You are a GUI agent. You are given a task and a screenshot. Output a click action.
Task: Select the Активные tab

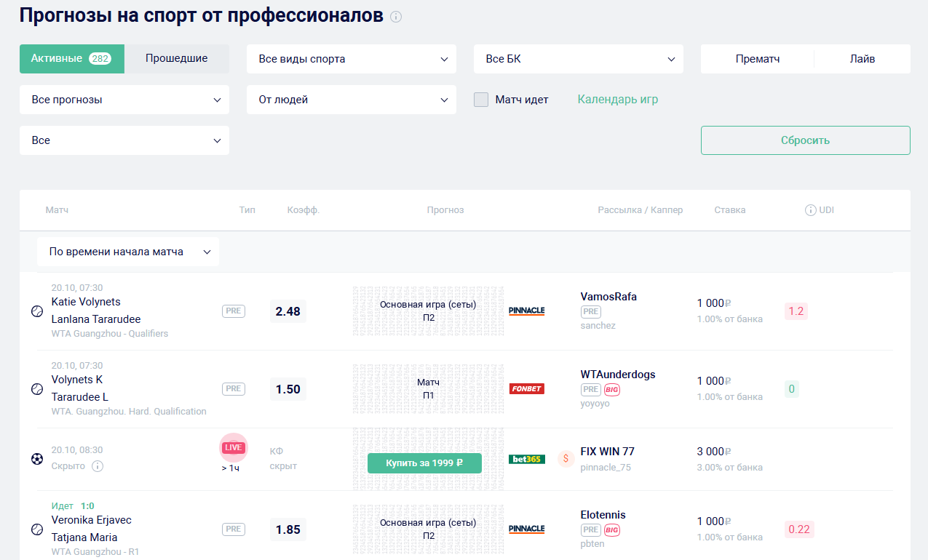click(x=72, y=59)
